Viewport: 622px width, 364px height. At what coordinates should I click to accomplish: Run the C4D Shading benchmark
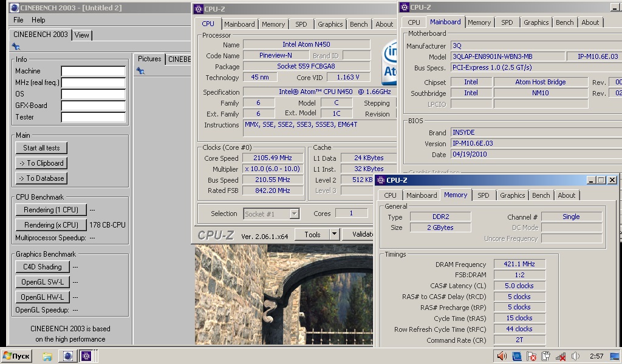tap(43, 267)
